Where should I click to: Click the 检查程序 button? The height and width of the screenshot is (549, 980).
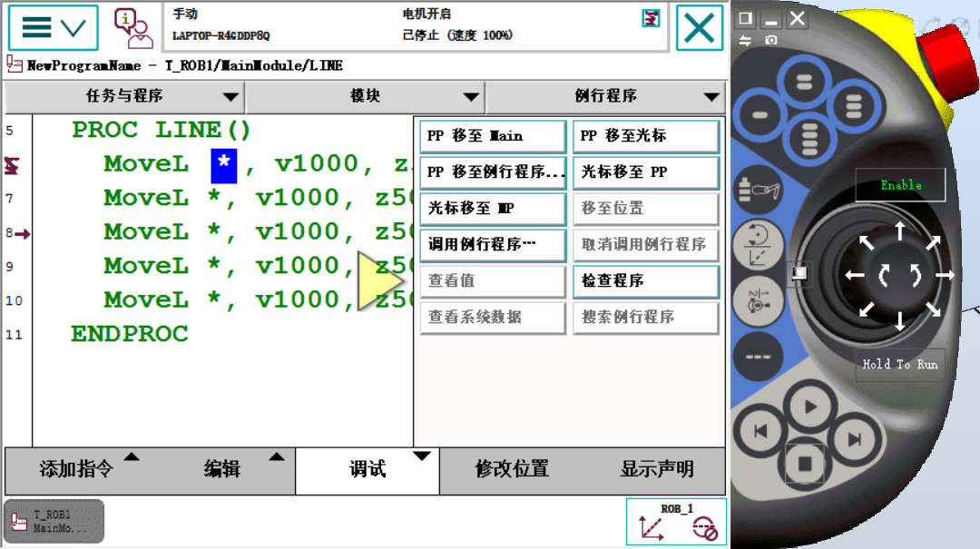[x=645, y=281]
